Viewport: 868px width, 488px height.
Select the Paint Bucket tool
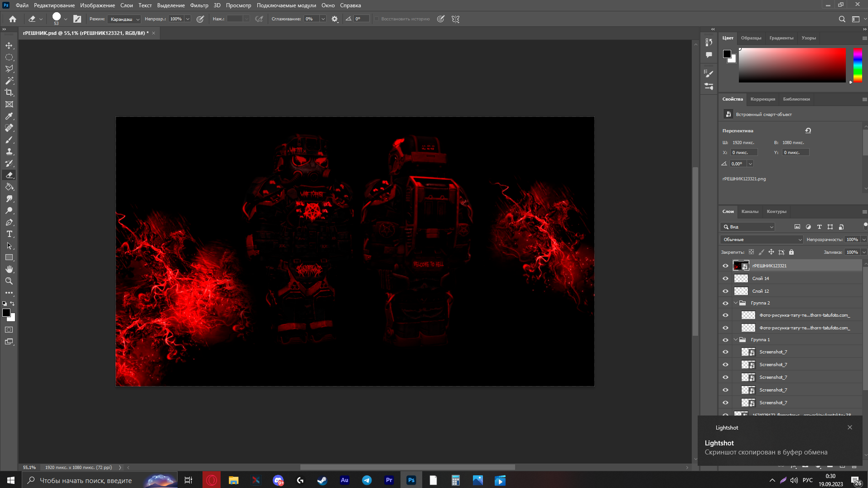9,187
